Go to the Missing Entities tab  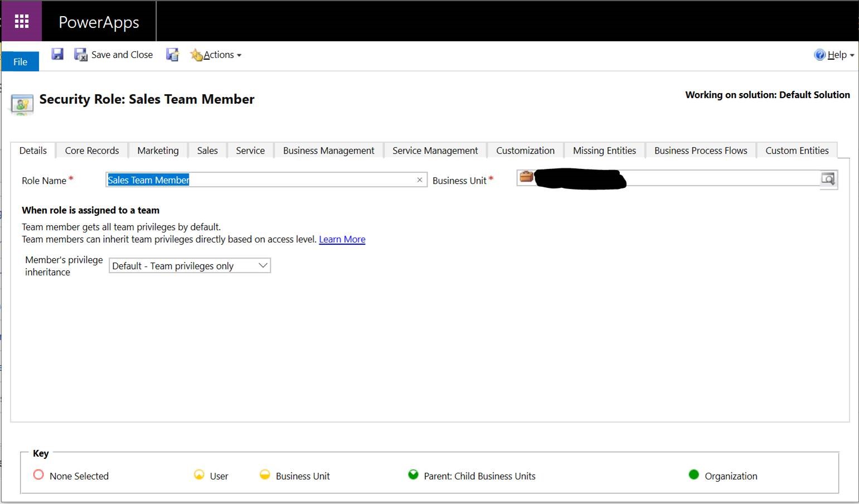click(x=604, y=151)
